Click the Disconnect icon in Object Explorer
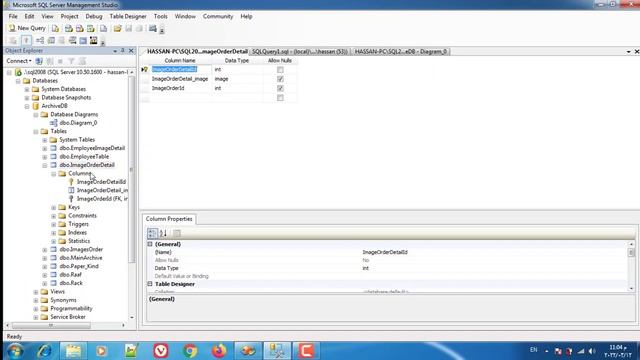Viewport: 640px width, 360px height. click(50, 61)
